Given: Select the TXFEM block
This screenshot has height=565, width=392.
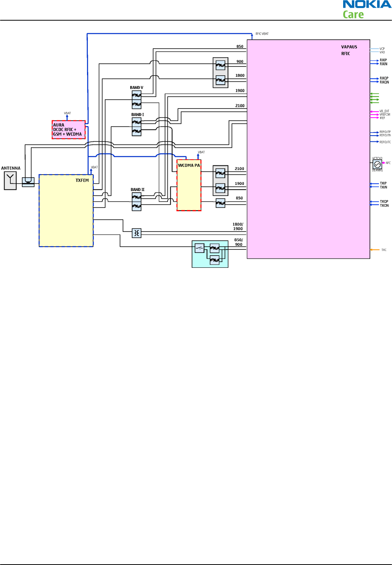Looking at the screenshot, I should pyautogui.click(x=66, y=211).
